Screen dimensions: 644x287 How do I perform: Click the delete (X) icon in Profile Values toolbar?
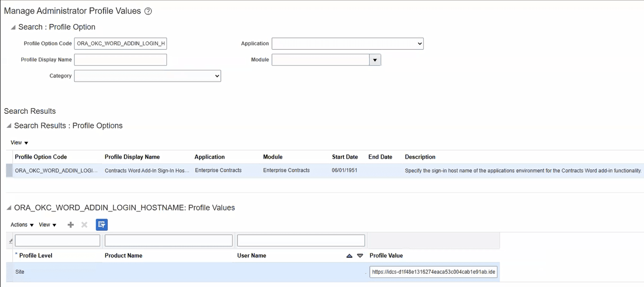(x=84, y=225)
